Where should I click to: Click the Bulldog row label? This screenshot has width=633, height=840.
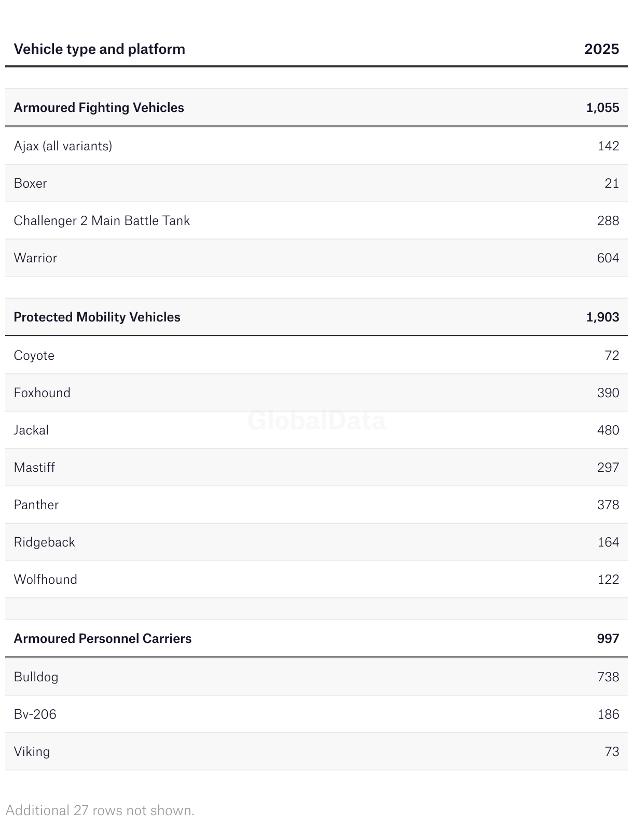coord(36,677)
